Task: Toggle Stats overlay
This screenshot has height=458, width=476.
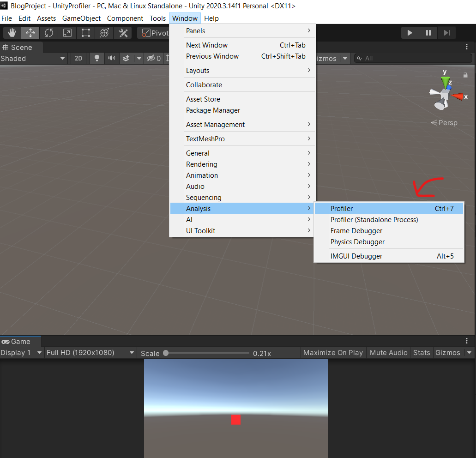Action: [x=422, y=353]
